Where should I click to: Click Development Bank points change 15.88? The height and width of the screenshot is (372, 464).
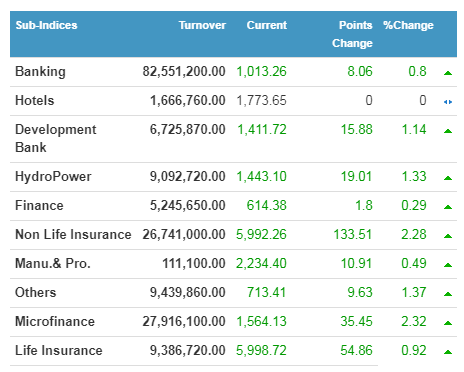point(357,129)
